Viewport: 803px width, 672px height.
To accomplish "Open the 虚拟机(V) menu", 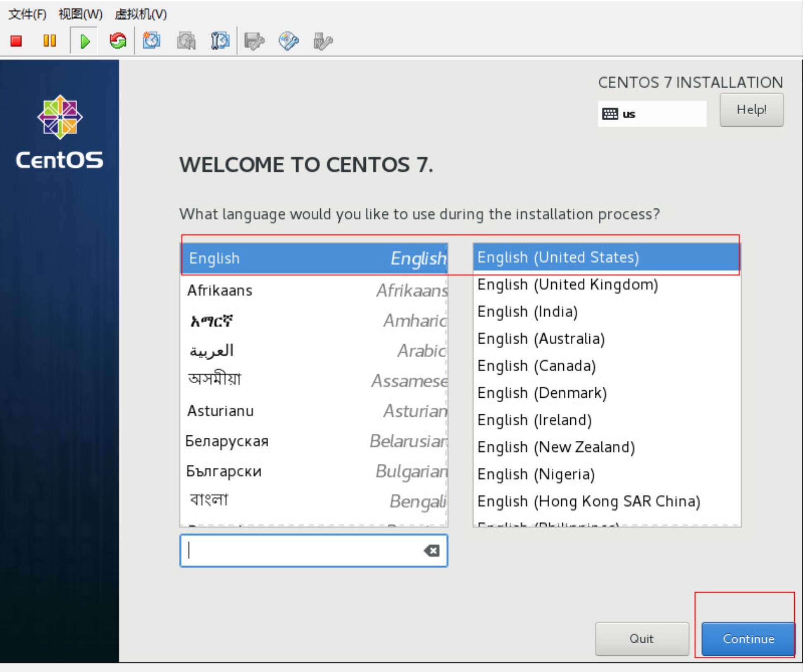I will [x=141, y=14].
